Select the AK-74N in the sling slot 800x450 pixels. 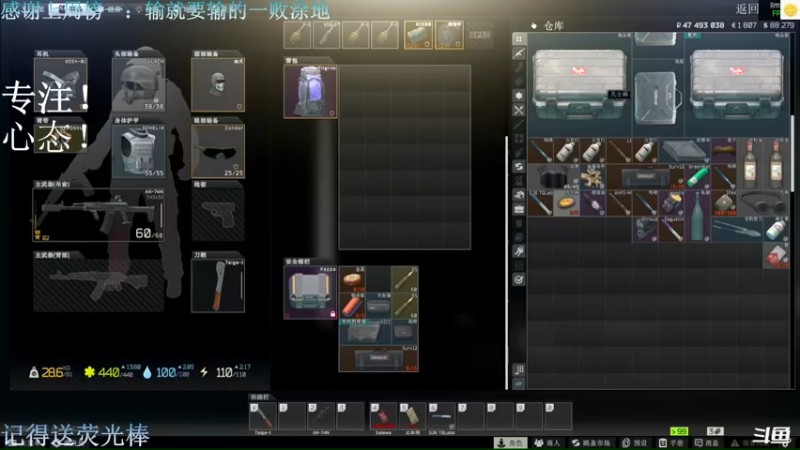98,214
